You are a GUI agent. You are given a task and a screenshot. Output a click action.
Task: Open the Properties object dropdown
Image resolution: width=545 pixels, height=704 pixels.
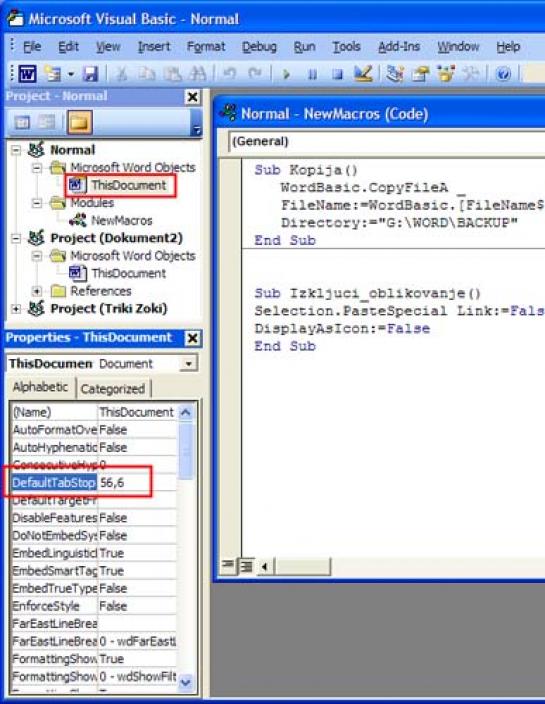pyautogui.click(x=189, y=363)
